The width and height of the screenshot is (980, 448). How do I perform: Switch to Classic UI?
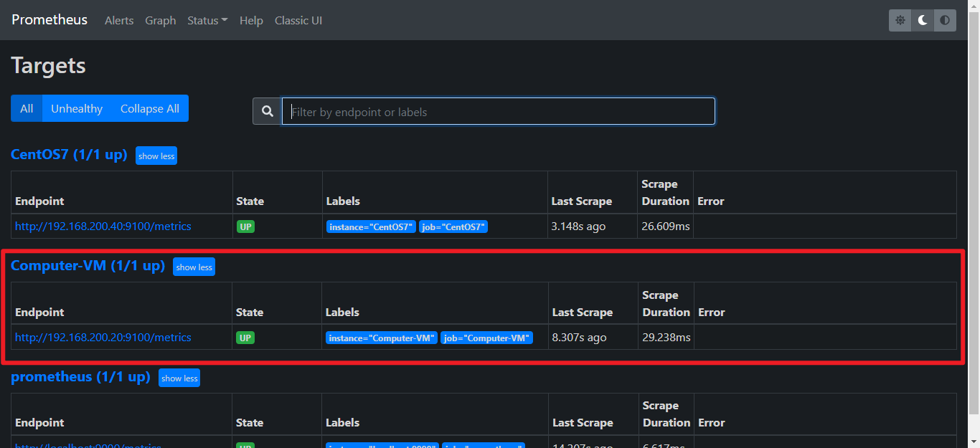[298, 21]
